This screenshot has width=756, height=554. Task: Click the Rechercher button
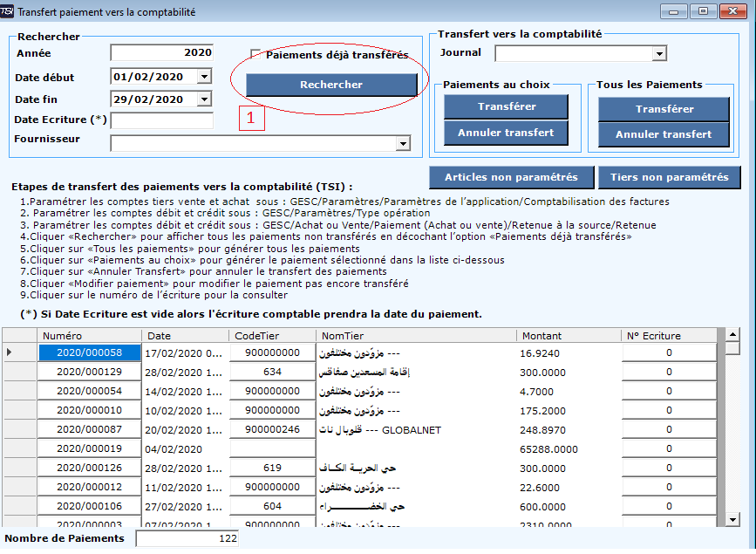[331, 85]
